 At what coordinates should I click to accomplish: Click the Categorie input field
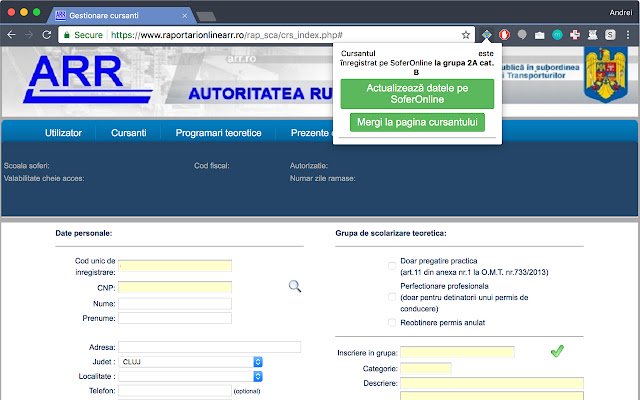tap(426, 369)
